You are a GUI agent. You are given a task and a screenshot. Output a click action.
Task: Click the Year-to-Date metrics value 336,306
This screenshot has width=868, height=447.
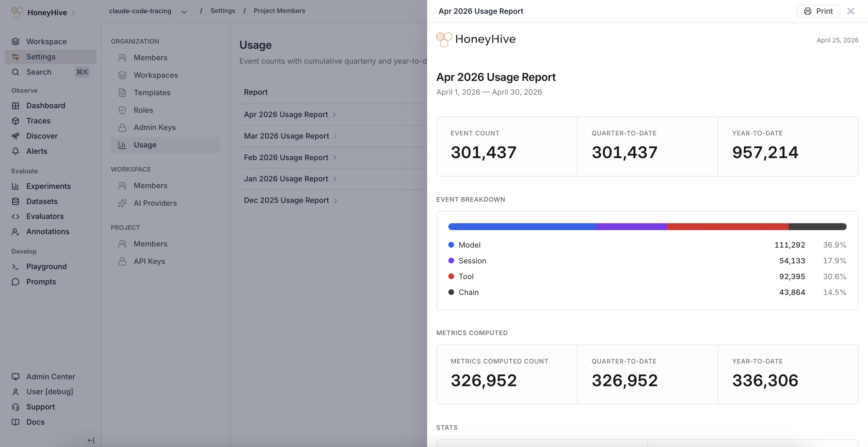tap(765, 380)
